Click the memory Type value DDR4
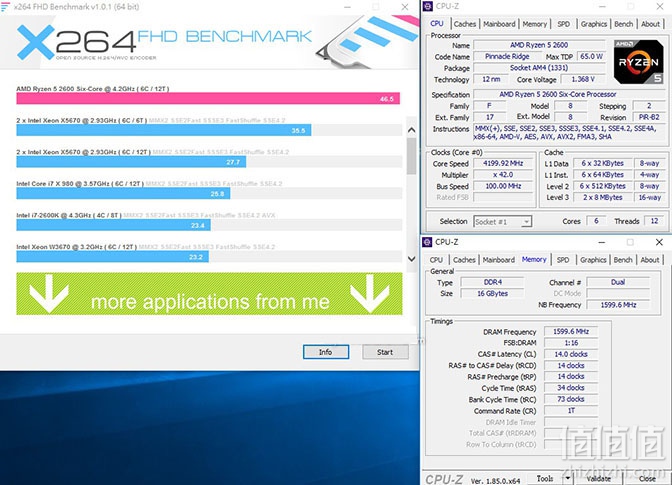The width and height of the screenshot is (672, 485). click(x=492, y=282)
